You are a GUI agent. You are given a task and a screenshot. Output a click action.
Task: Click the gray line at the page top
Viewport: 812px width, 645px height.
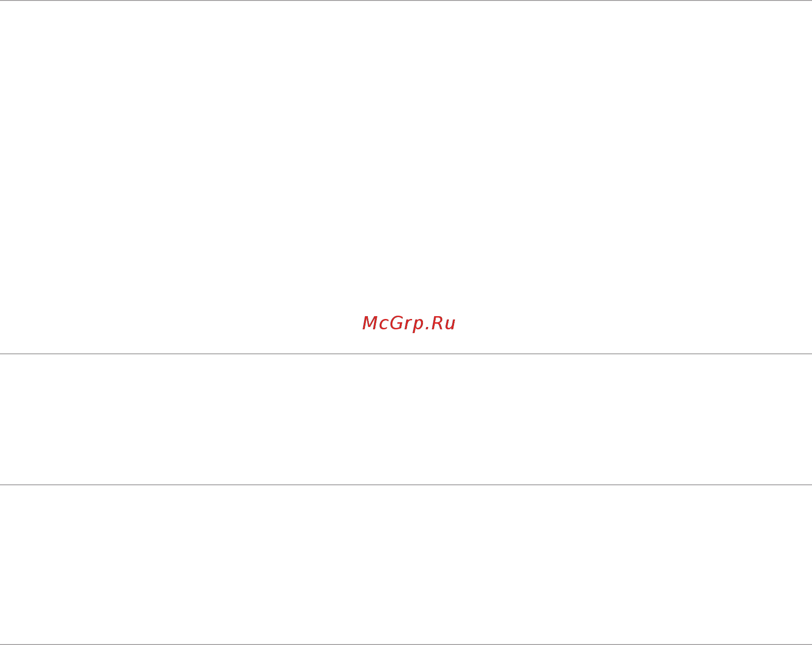point(406,0)
